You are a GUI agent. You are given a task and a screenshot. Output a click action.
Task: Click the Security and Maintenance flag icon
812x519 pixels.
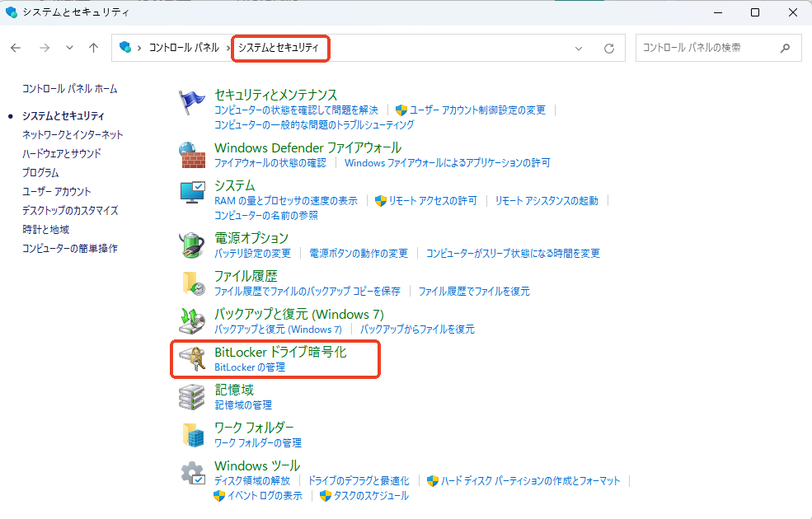click(x=192, y=103)
